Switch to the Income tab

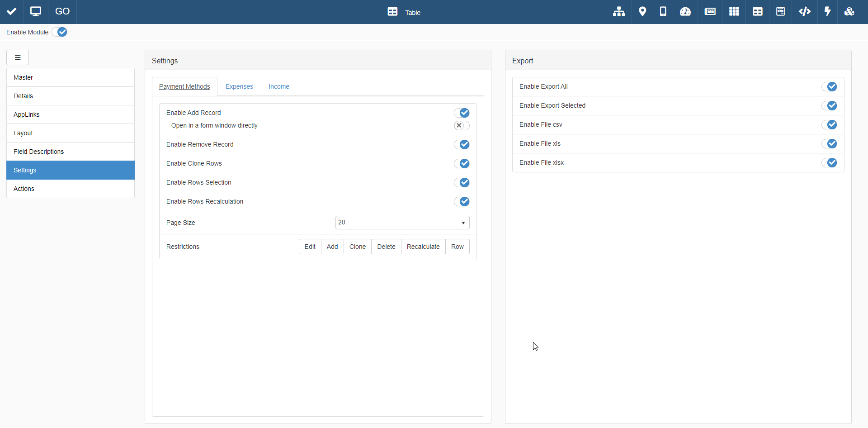point(279,87)
